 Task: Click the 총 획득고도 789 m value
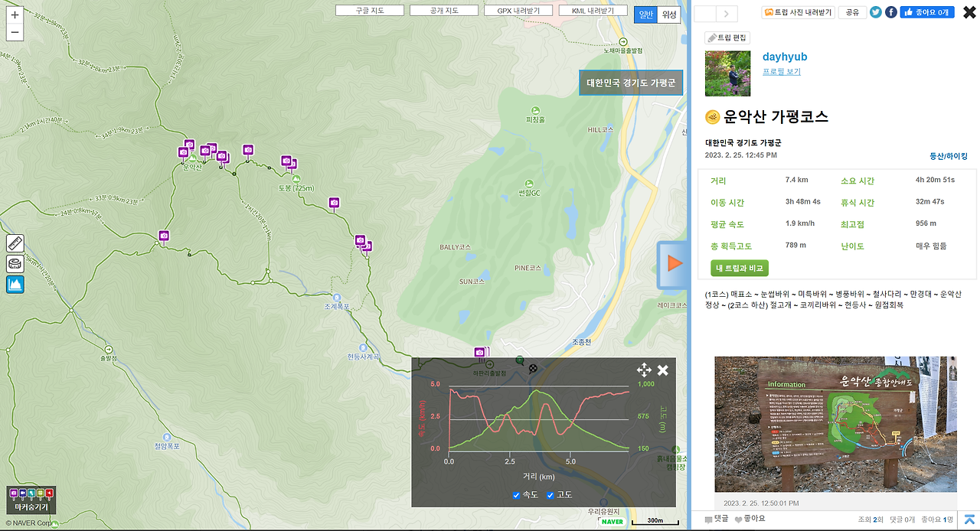[x=795, y=246]
